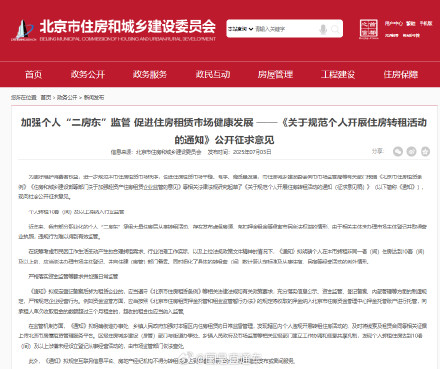Screen dimensions: 440x369
Task: Open 住房保障 navigation tab
Action: [401, 74]
